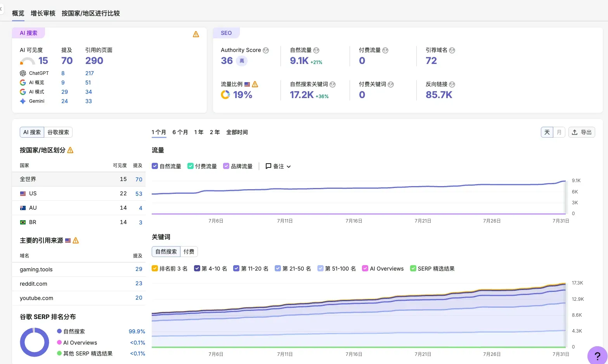608x364 pixels.
Task: Toggle the 品牌流量 checkbox
Action: point(226,166)
